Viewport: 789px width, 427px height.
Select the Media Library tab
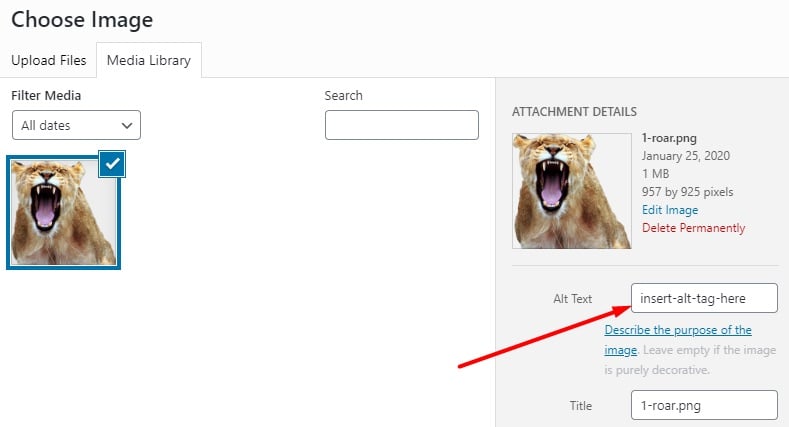click(x=149, y=60)
